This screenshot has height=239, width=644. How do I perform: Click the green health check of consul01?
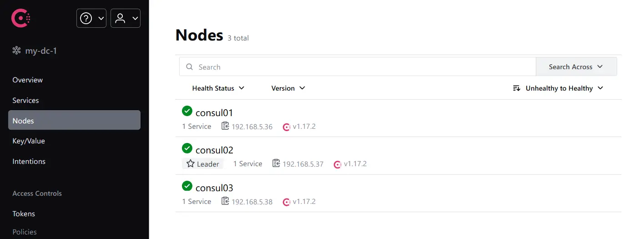coord(187,111)
